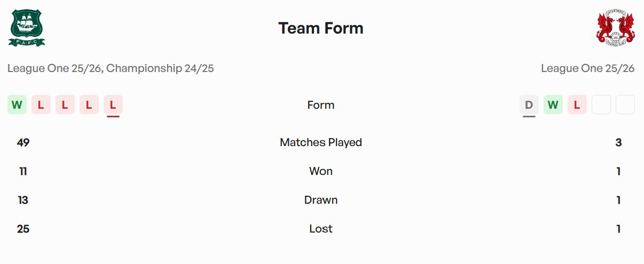
Task: Click the Leyton Orient red dragons crest
Action: [615, 28]
